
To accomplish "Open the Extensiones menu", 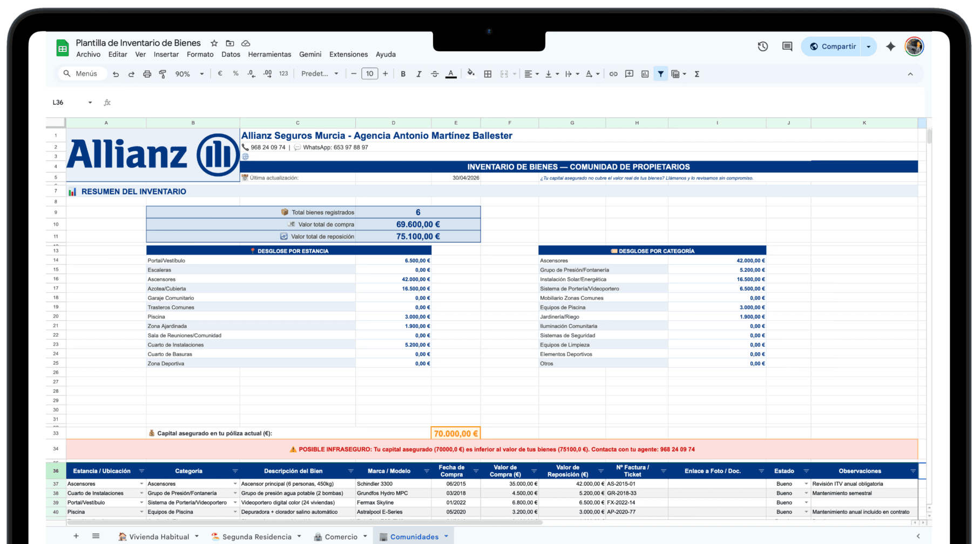I will tap(348, 54).
